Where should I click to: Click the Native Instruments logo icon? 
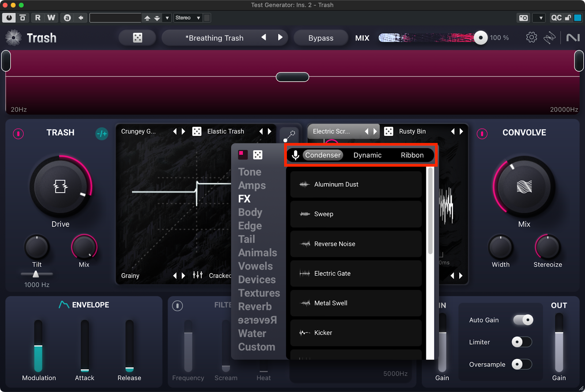click(573, 38)
